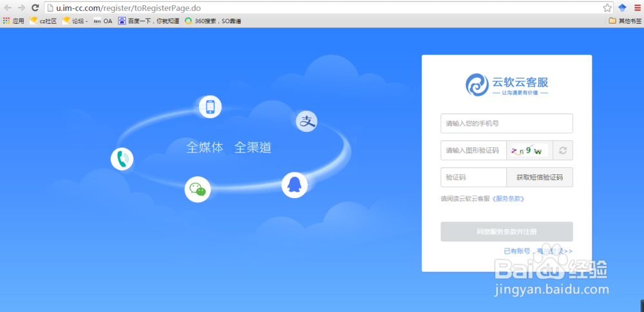Click the captcha image zn9w
Screen dimensions: 644x312
pos(529,151)
